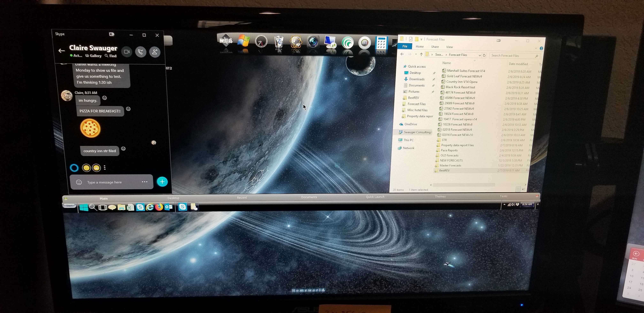644x313 pixels.
Task: React to 'country inn str filed' message
Action: (123, 149)
